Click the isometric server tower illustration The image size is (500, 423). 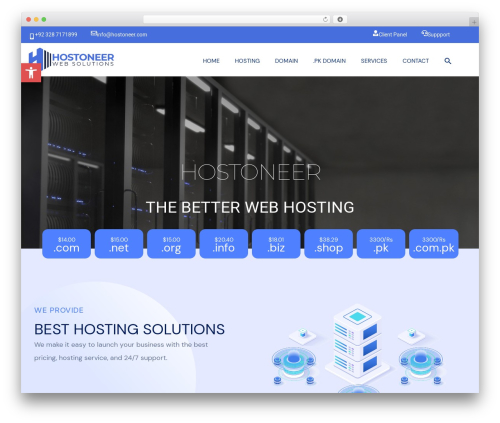[x=357, y=345]
